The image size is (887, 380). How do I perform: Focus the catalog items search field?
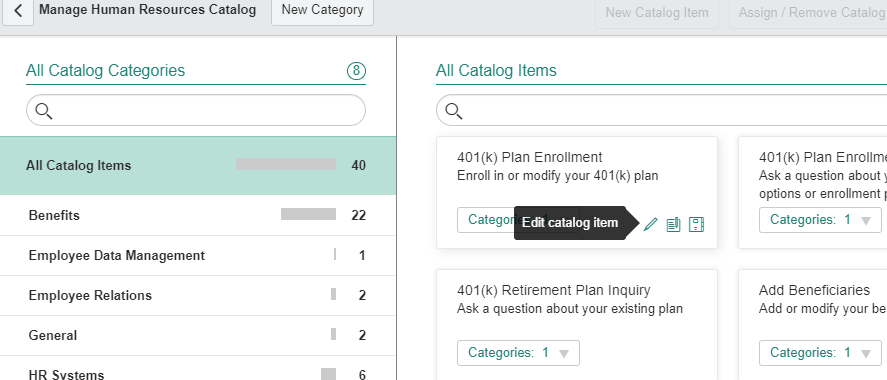click(661, 110)
